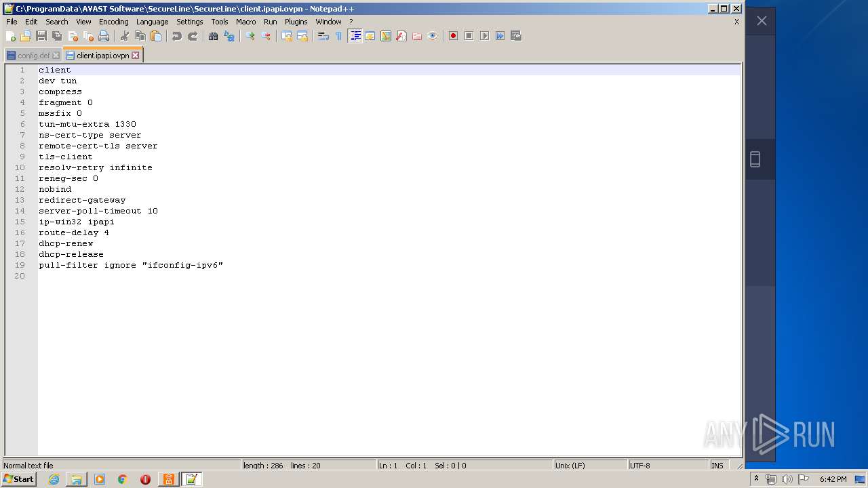Click the user-defined language dialog icon
The width and height of the screenshot is (868, 488).
tap(370, 36)
